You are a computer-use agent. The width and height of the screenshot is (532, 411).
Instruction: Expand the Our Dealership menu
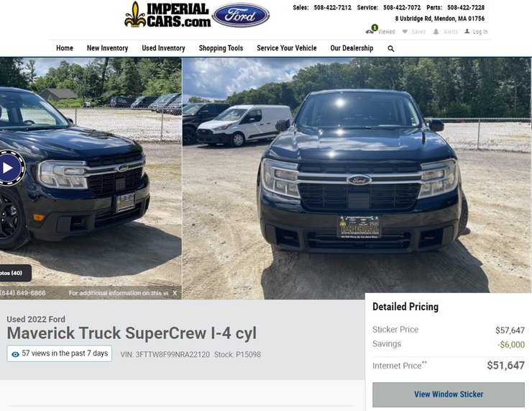352,48
